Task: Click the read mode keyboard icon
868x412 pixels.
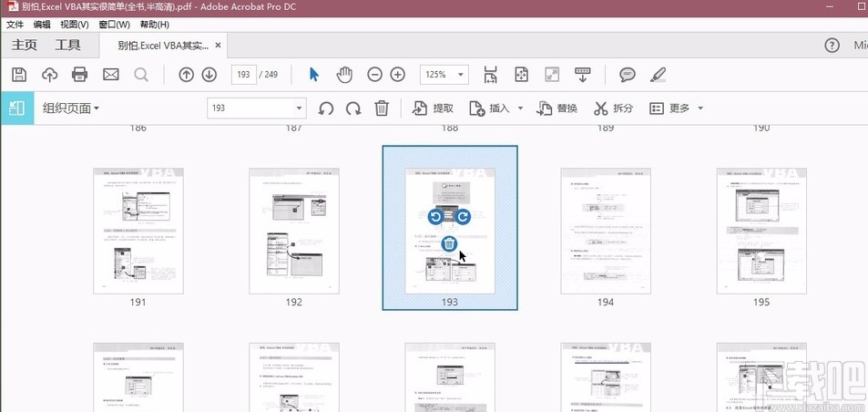Action: (582, 74)
